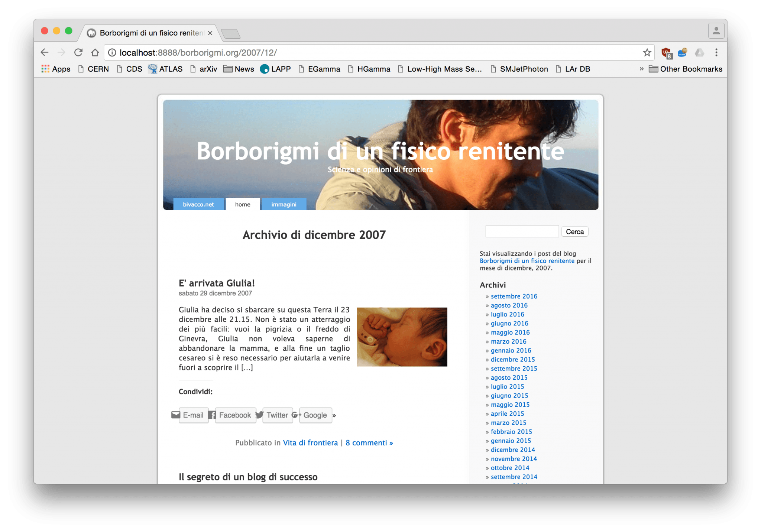Reload the page with the refresh icon
This screenshot has width=761, height=532.
coord(78,52)
